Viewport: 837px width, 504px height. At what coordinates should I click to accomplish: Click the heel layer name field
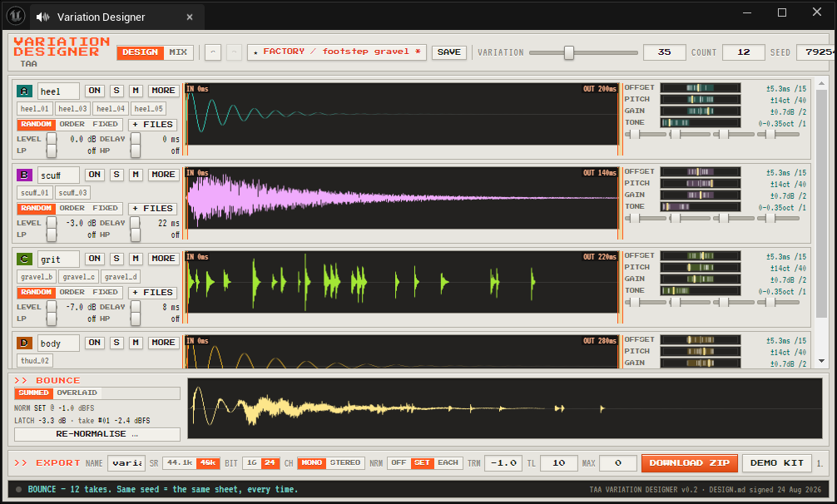click(58, 91)
